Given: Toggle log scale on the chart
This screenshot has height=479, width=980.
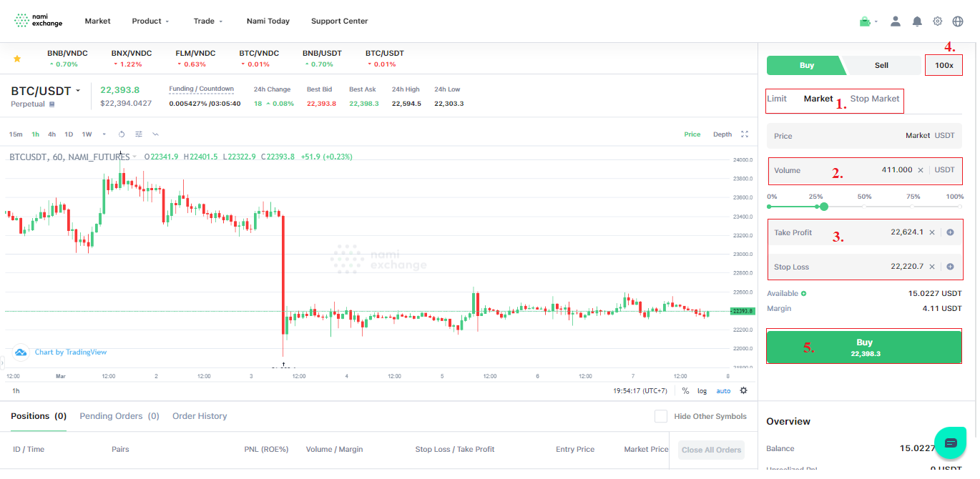Looking at the screenshot, I should coord(702,391).
